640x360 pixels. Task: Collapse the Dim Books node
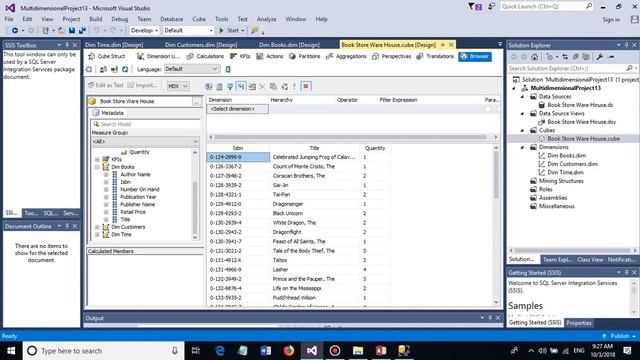click(97, 167)
